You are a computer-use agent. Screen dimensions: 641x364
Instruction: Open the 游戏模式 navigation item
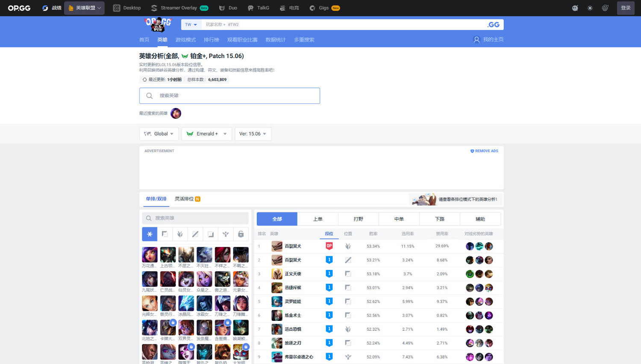tap(185, 39)
